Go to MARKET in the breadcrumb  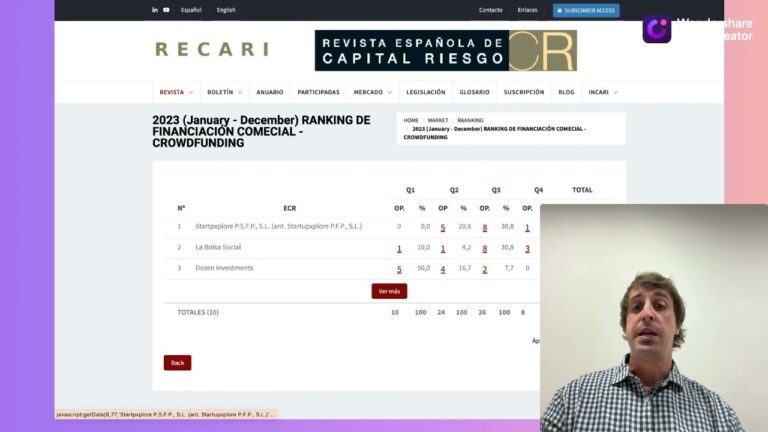point(437,120)
